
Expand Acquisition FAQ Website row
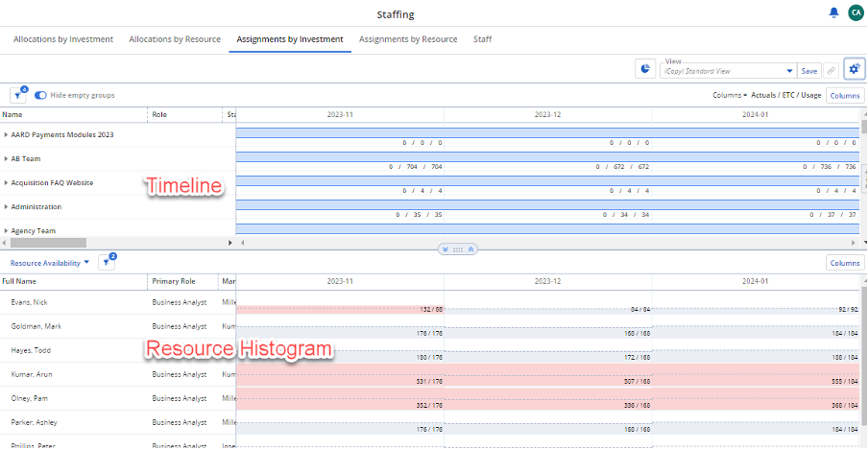coord(6,182)
